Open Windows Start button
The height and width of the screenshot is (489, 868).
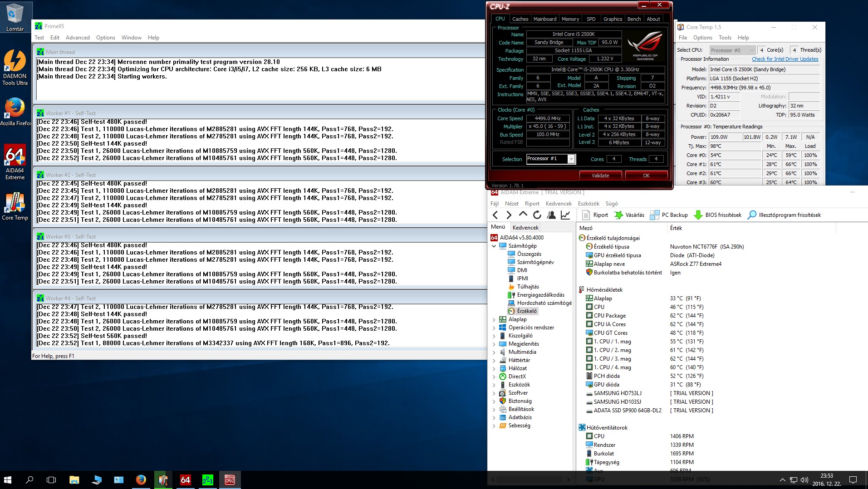tap(8, 479)
